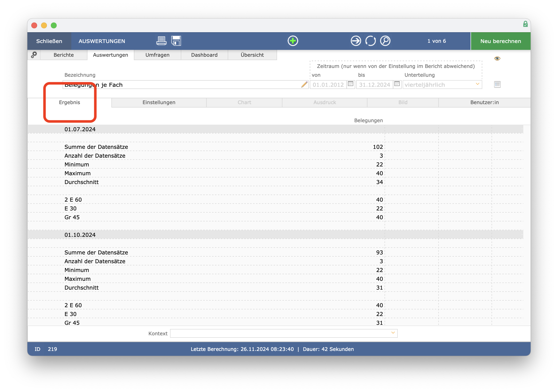Click the Belegungen column header
This screenshot has width=558, height=392.
(368, 120)
